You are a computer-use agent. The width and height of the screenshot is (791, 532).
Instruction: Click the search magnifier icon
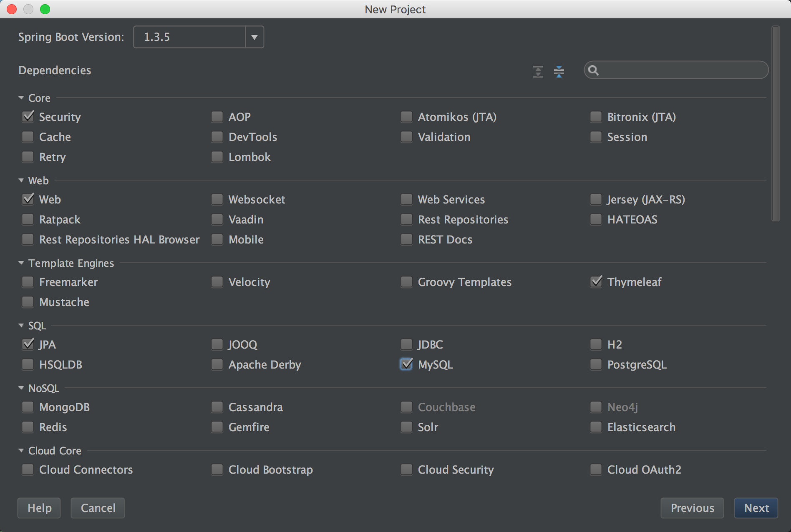coord(593,70)
